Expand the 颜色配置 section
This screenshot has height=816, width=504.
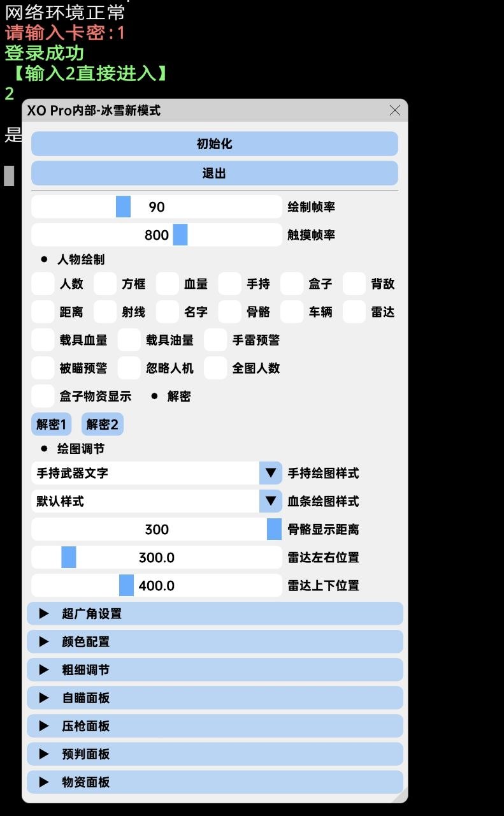click(x=215, y=642)
